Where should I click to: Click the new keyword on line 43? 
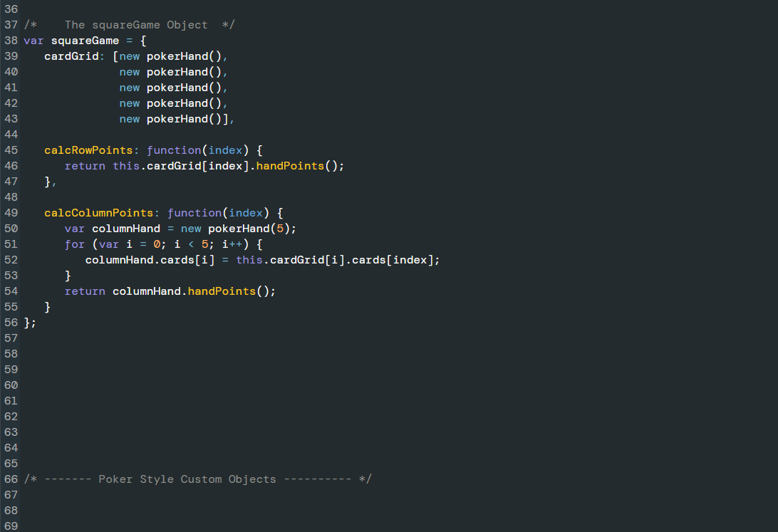pyautogui.click(x=129, y=118)
